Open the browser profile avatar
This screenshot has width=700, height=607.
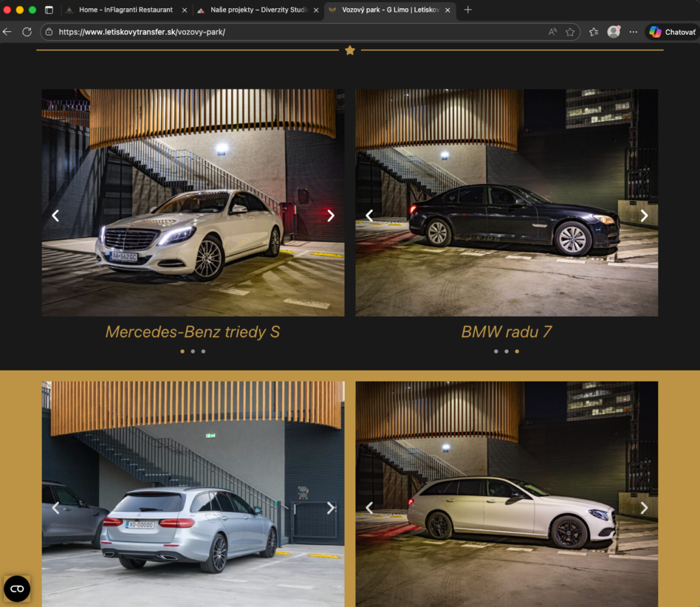click(x=614, y=31)
